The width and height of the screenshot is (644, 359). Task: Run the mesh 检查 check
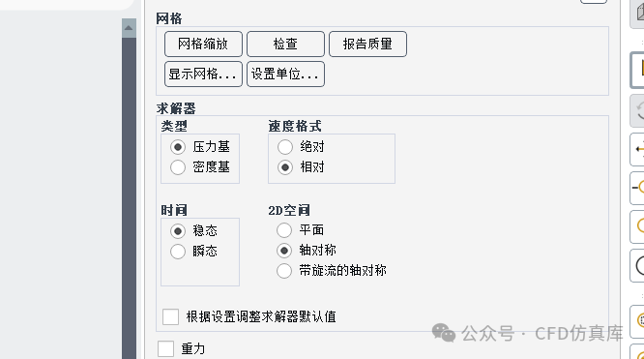click(285, 44)
